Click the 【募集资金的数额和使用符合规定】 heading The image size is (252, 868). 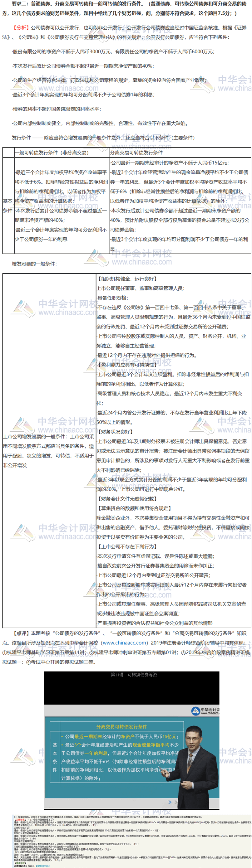135,508
